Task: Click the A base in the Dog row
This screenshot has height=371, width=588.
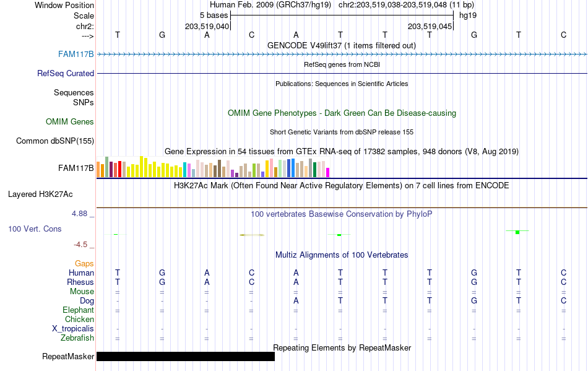Action: click(x=296, y=301)
